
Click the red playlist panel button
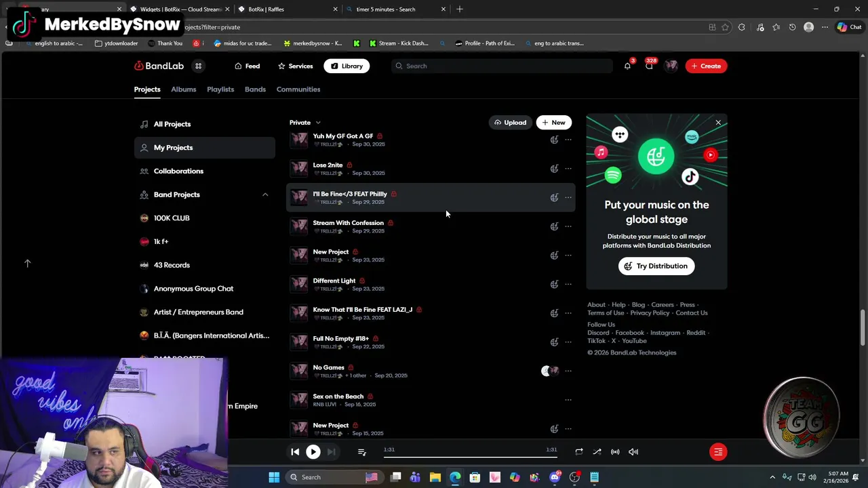718,451
